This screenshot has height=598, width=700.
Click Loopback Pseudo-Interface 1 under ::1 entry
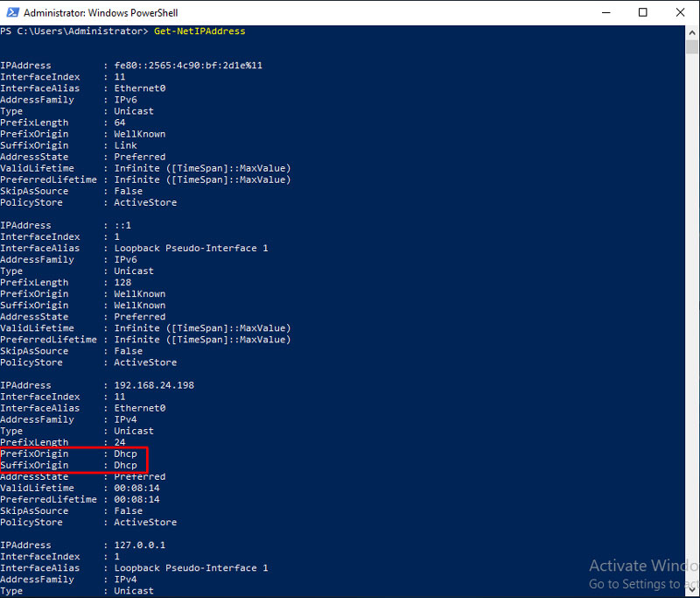(191, 249)
